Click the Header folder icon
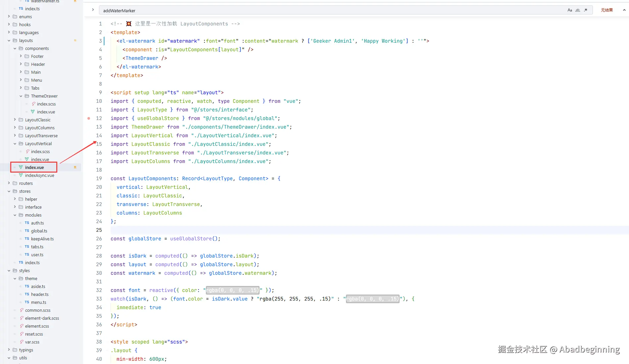629x364 pixels. pos(27,64)
